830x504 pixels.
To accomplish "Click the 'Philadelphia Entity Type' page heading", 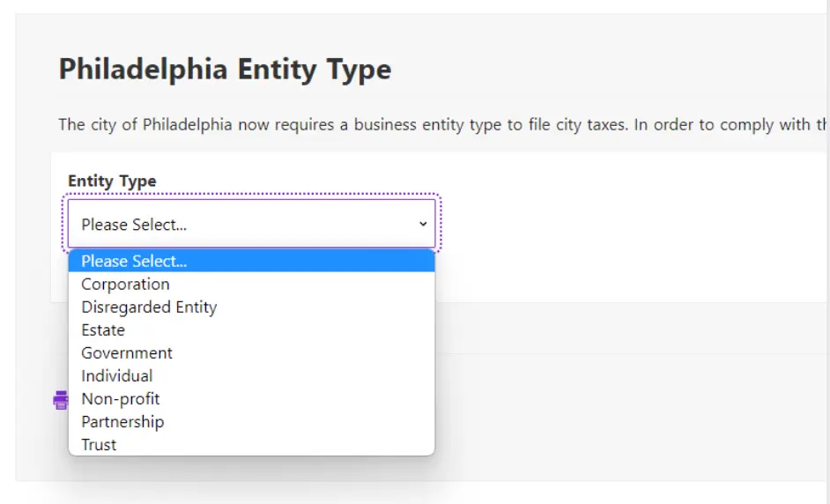I will tap(225, 69).
